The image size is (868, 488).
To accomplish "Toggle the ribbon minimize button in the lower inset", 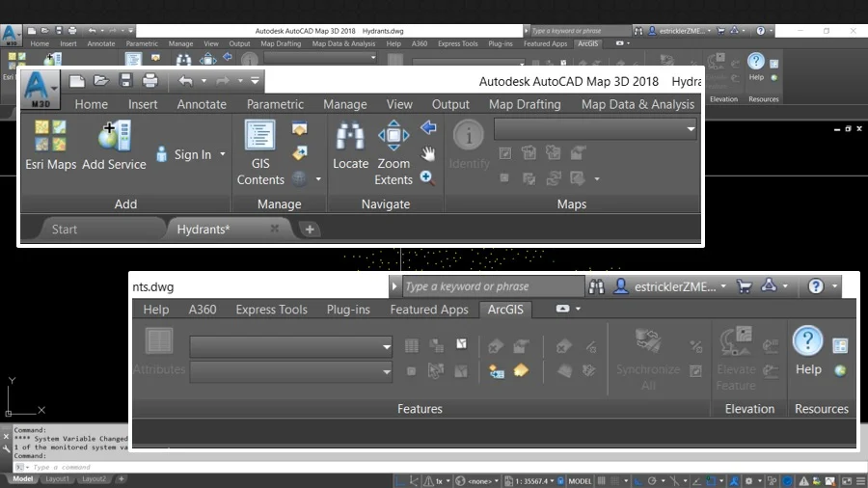I will (562, 309).
